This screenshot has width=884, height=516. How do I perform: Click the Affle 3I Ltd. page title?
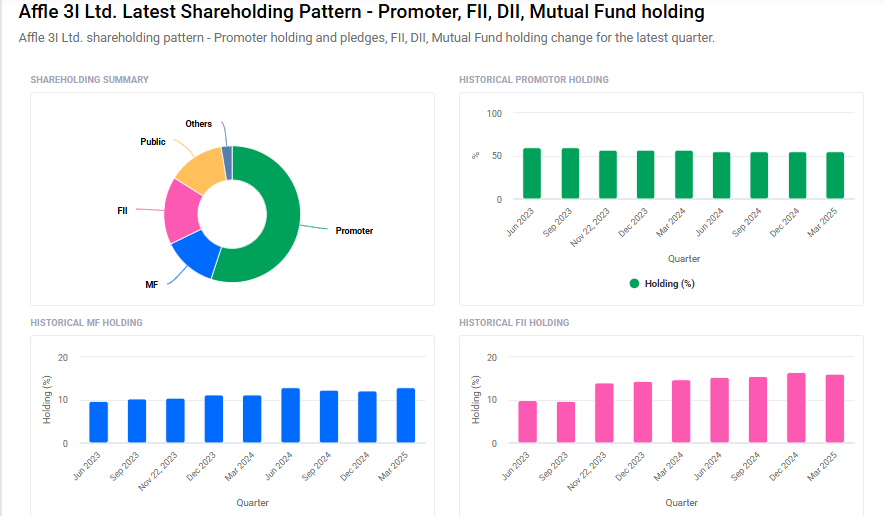pos(361,11)
